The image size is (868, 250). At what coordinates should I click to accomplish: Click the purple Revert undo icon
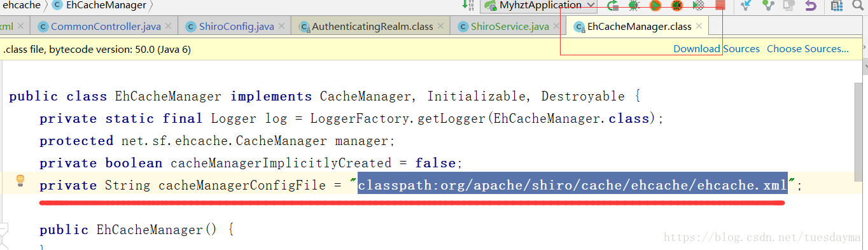[x=810, y=6]
